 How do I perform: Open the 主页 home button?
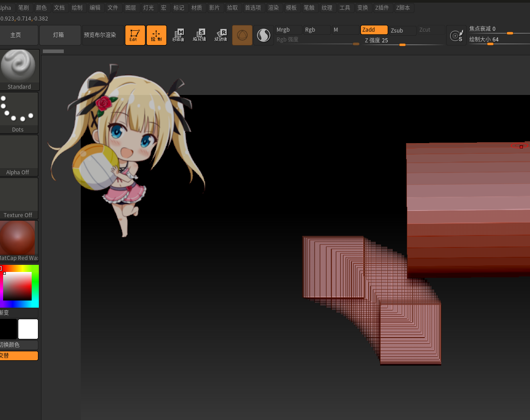[x=19, y=35]
